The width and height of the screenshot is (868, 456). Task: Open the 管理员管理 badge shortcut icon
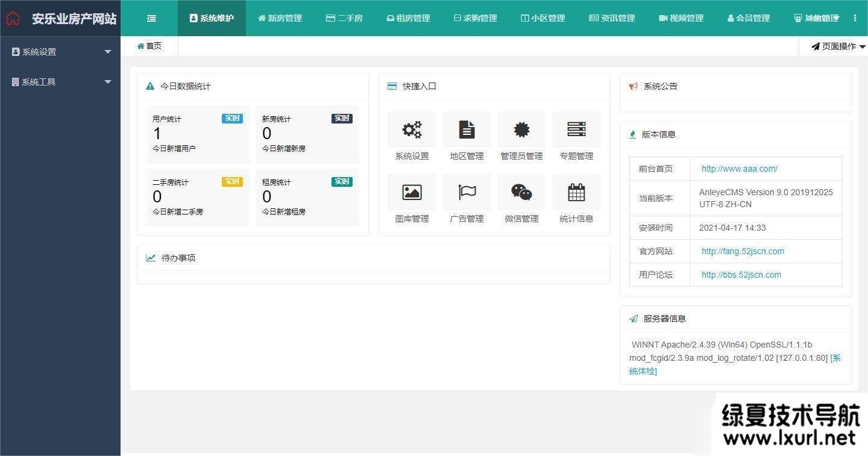522,130
